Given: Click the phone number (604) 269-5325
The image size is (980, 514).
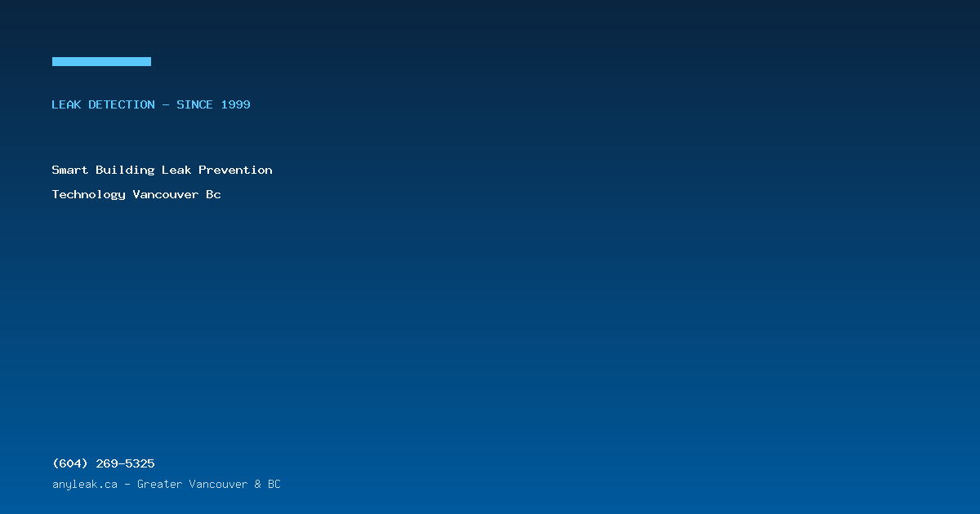Looking at the screenshot, I should 104,463.
